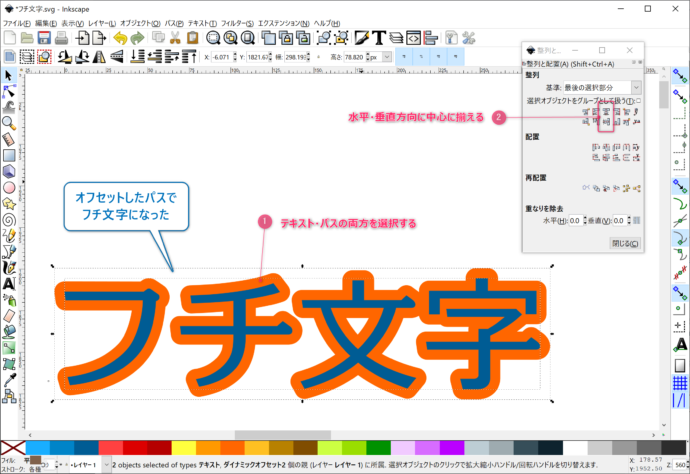Click the New document icon
The height and width of the screenshot is (474, 690).
(x=10, y=38)
